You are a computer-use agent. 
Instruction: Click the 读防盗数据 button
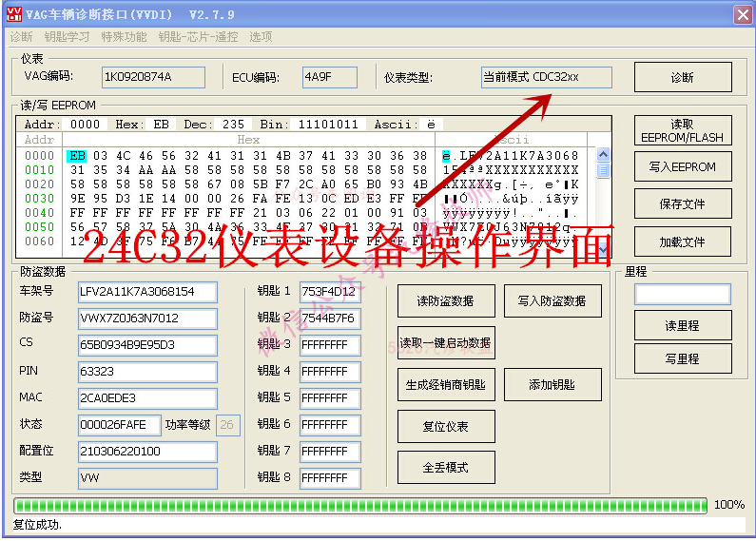click(446, 300)
